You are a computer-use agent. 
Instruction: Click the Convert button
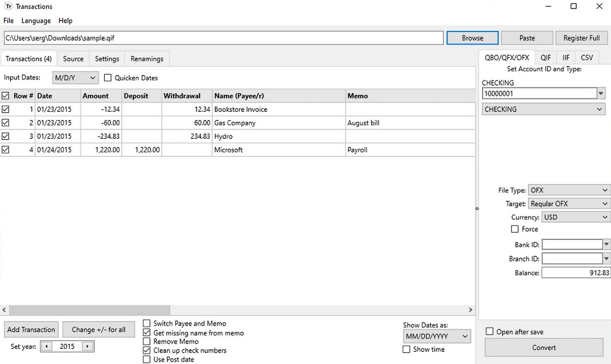tap(544, 347)
